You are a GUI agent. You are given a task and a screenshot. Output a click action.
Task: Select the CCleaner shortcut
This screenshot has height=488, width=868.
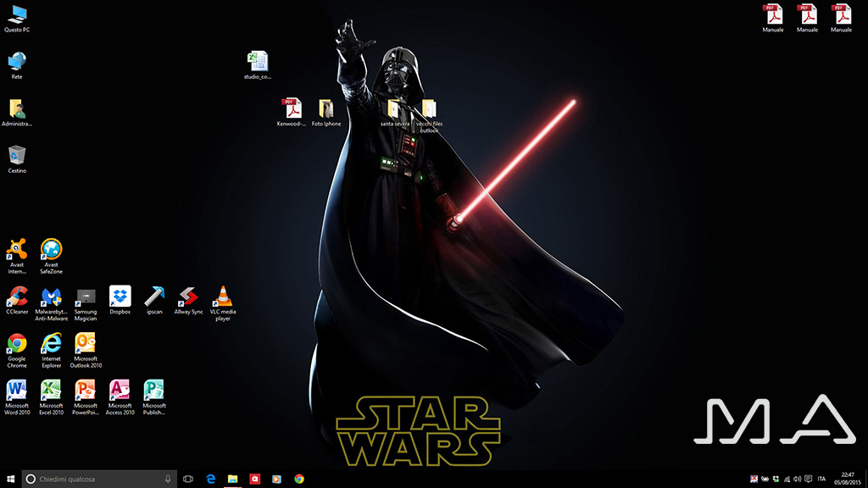17,301
